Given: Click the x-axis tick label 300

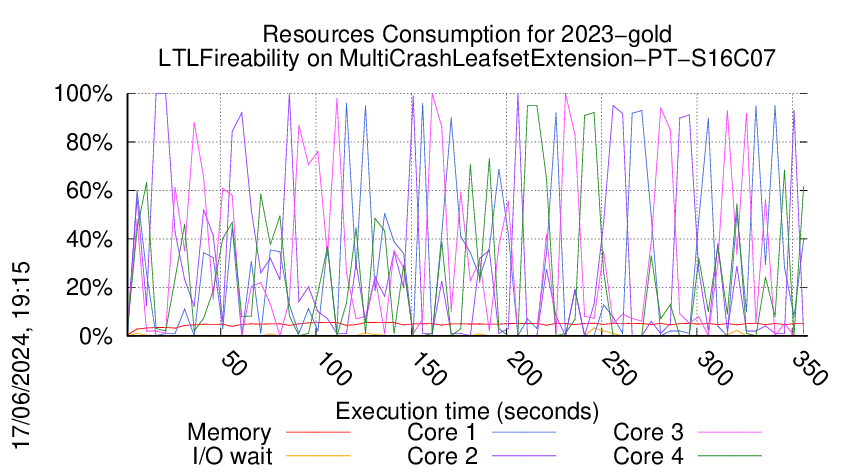Looking at the screenshot, I should (715, 369).
